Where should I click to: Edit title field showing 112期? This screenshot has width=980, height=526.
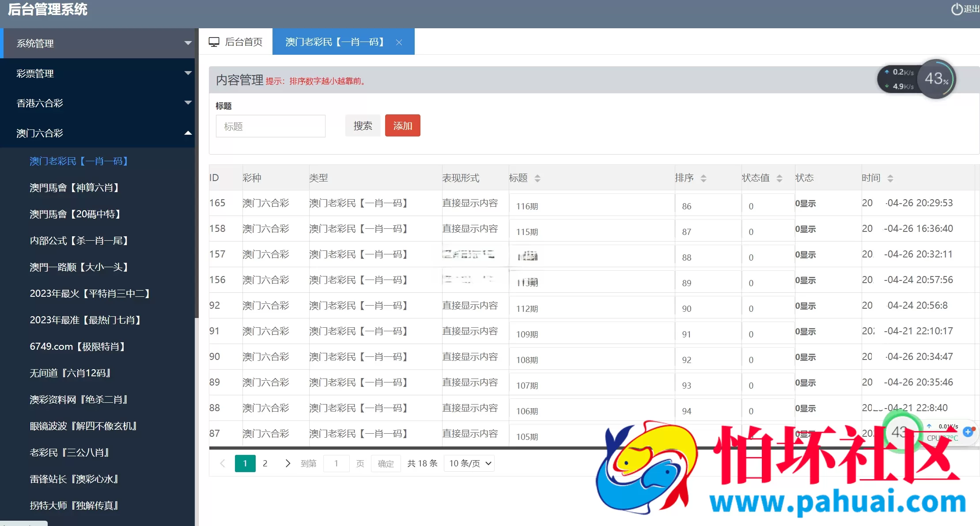pos(592,309)
